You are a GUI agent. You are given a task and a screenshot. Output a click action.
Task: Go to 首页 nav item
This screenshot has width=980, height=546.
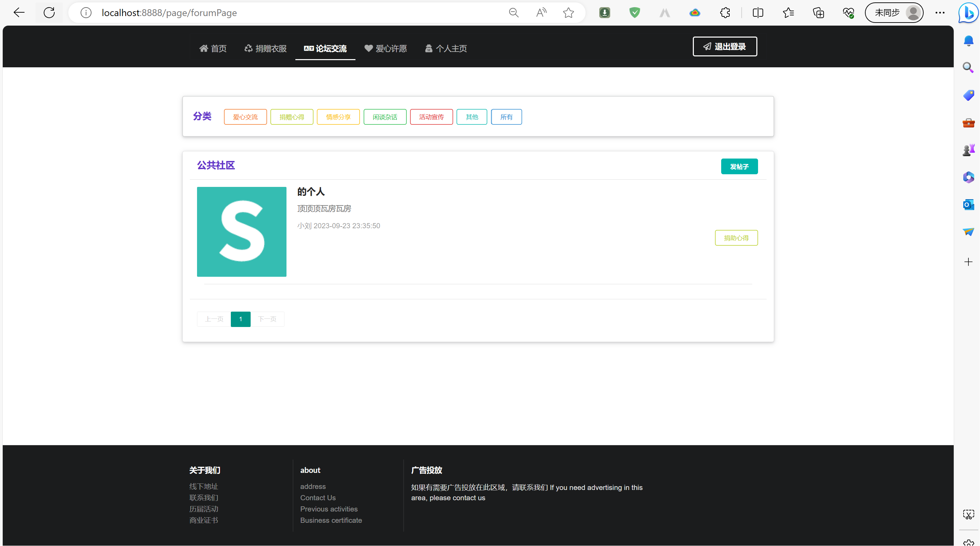point(213,49)
